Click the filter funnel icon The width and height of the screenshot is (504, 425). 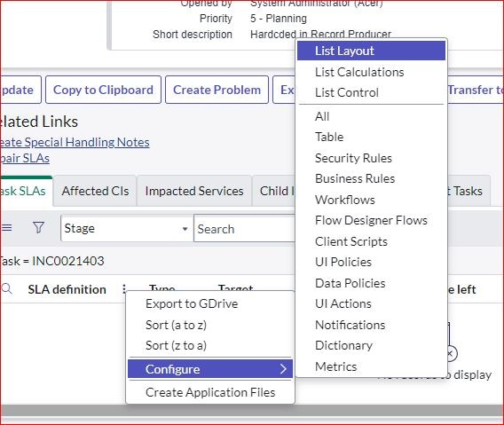(38, 228)
